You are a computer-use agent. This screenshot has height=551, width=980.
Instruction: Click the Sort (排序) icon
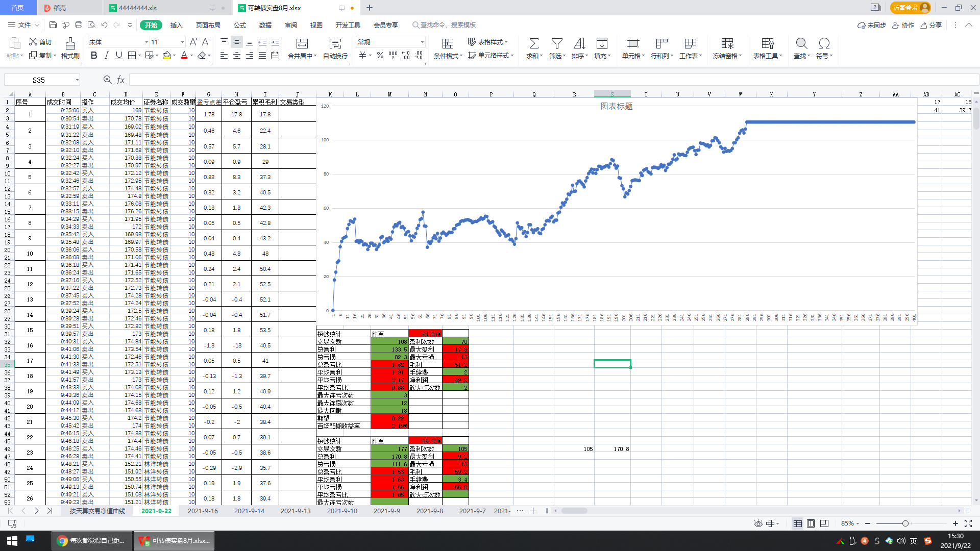click(x=579, y=43)
